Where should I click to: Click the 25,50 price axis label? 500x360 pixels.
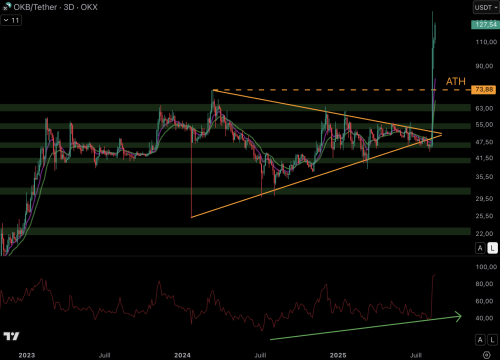(485, 216)
